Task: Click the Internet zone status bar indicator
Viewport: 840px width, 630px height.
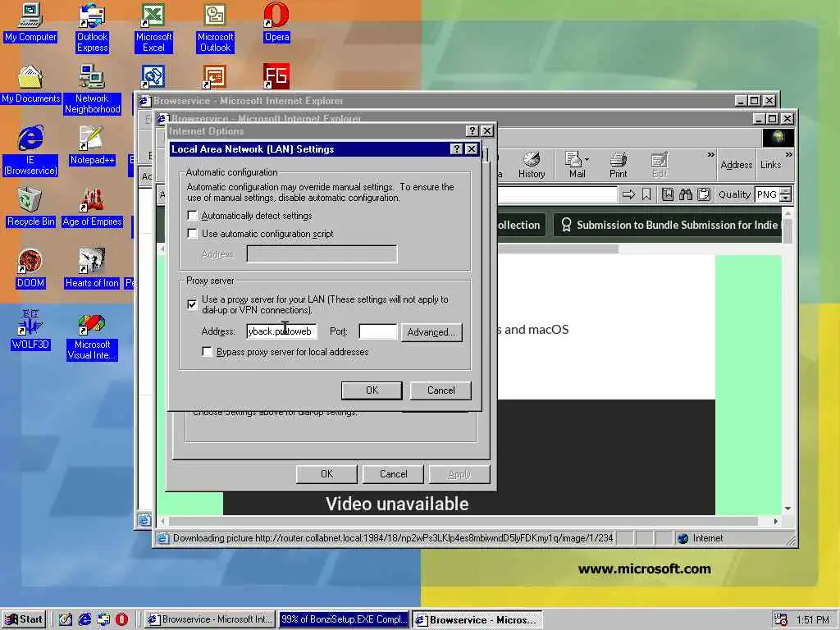Action: click(733, 538)
